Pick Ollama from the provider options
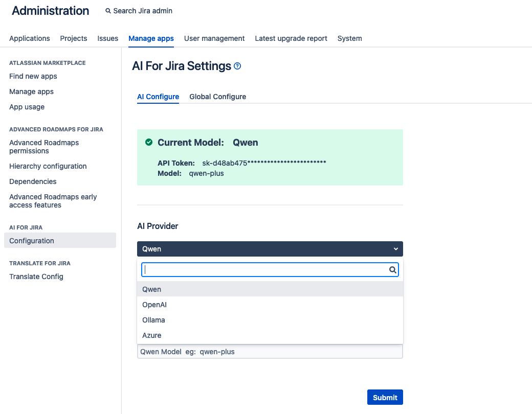The height and width of the screenshot is (414, 532). click(270, 320)
